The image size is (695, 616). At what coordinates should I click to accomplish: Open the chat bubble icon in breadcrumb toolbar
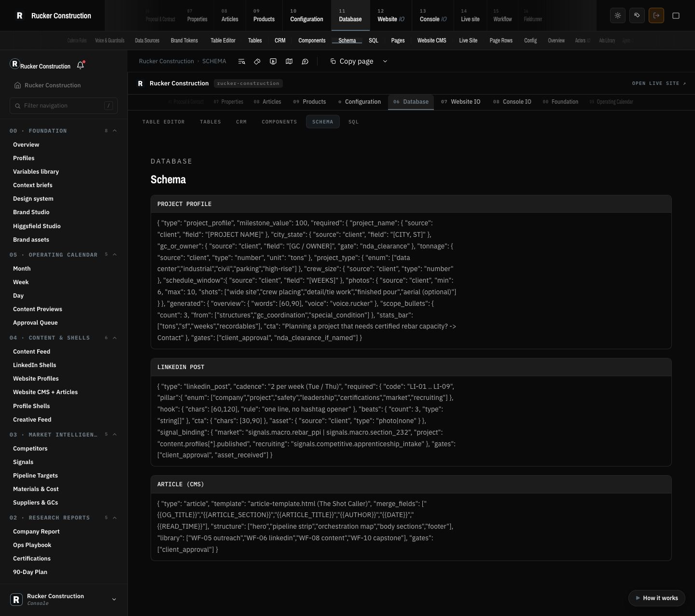coord(305,61)
